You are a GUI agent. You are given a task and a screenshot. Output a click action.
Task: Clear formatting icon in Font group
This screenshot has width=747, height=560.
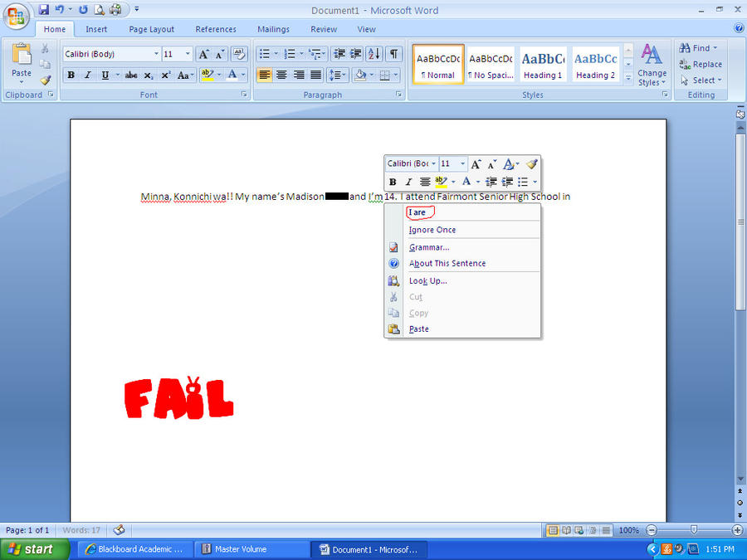[240, 54]
